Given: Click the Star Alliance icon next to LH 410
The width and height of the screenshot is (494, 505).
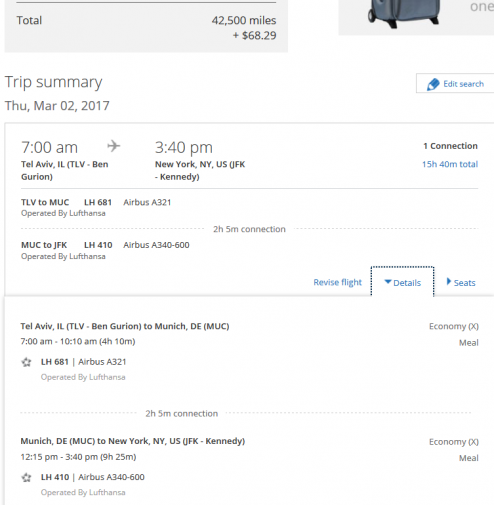Looking at the screenshot, I should tap(26, 478).
